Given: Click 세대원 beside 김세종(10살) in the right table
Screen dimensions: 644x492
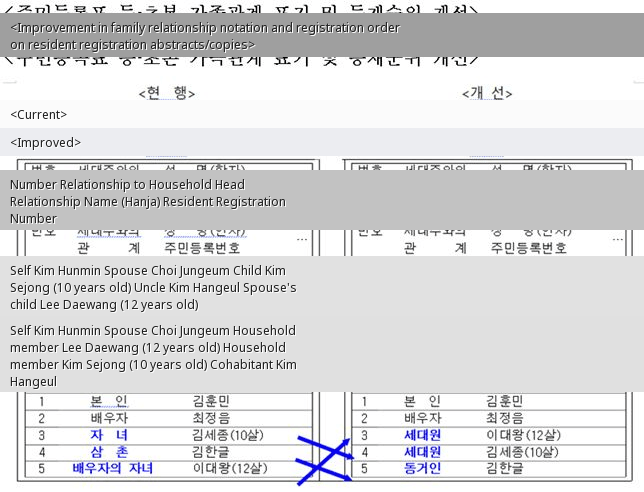Looking at the screenshot, I should [x=422, y=452].
